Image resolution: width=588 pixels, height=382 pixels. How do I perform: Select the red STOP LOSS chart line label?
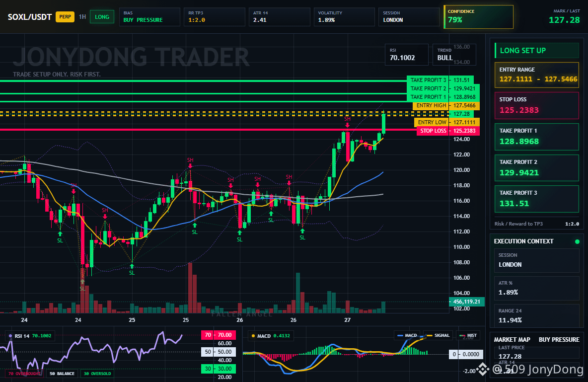[433, 131]
